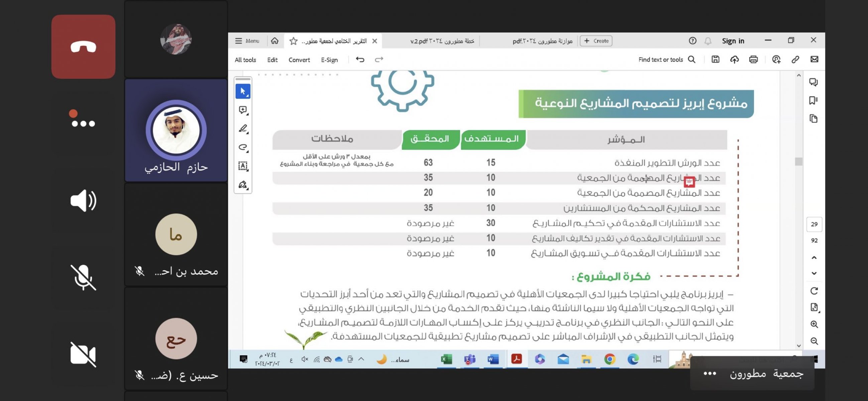Open the red comment note on the table

coord(689,182)
